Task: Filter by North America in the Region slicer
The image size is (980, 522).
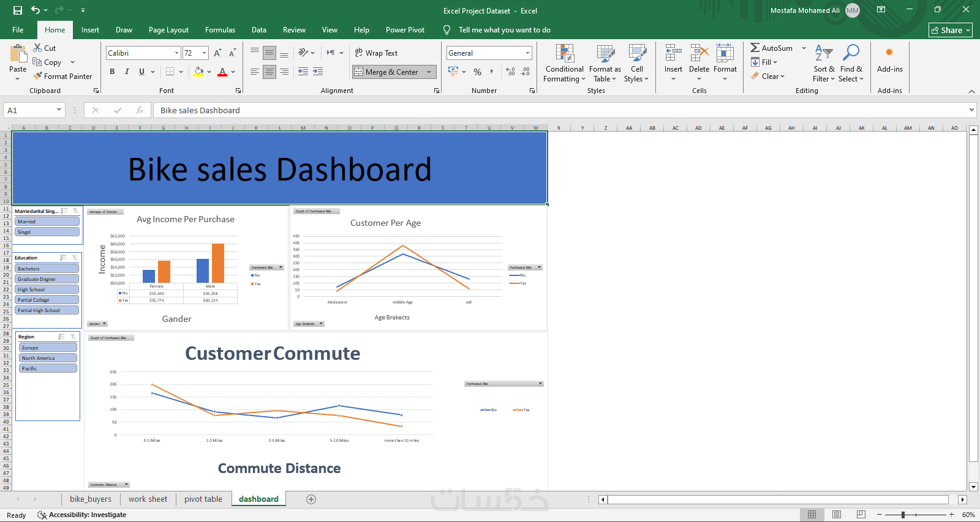Action: 48,358
